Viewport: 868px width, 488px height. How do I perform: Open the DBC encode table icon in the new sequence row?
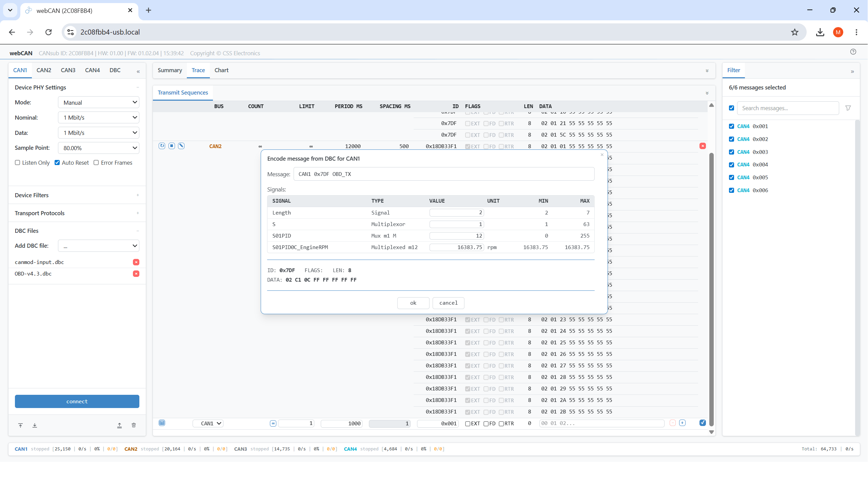pos(162,423)
